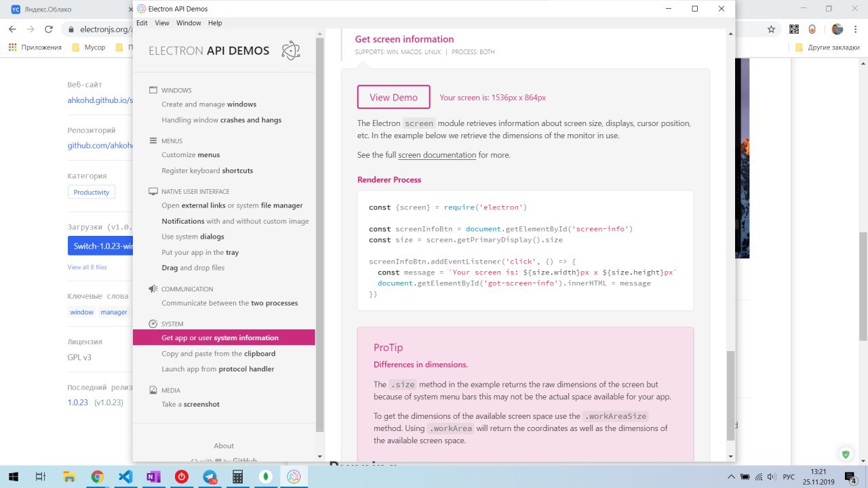868x488 pixels.
Task: Click the orange toggle extension icon in Chrome
Action: coord(812,29)
